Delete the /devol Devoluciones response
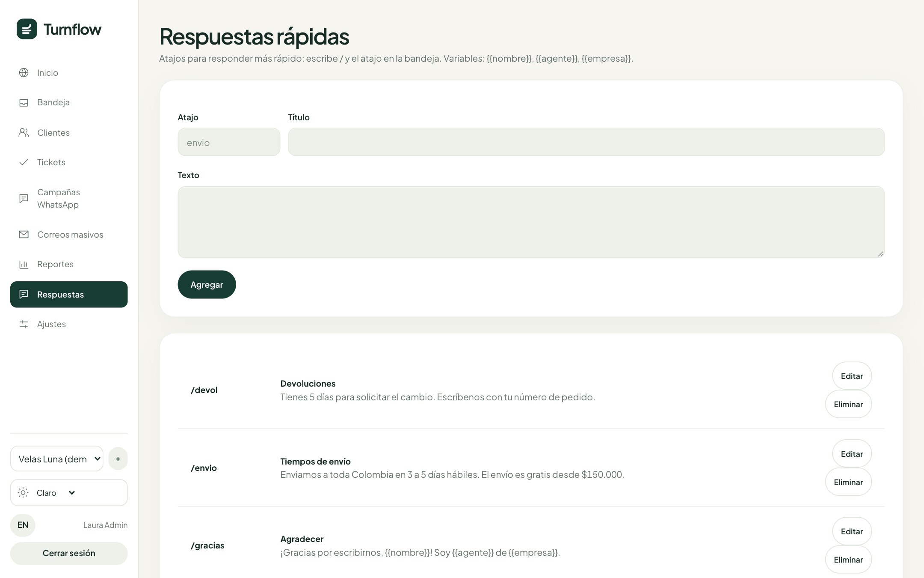The image size is (924, 578). coord(848,405)
